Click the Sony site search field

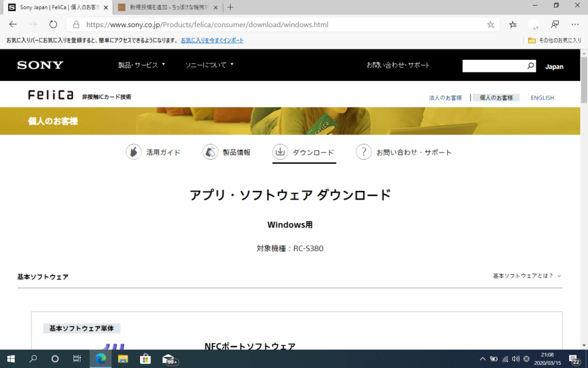point(494,66)
